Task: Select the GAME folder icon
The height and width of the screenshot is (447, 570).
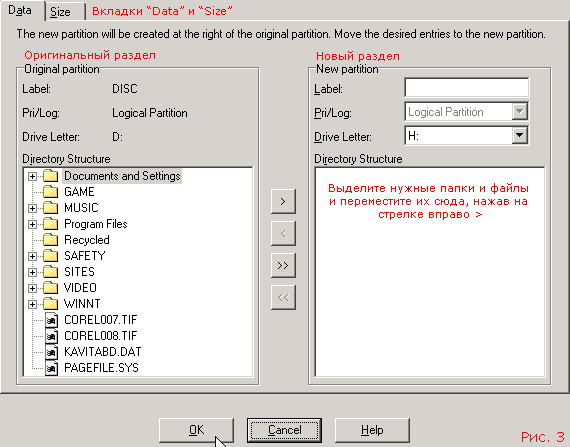Action: [51, 192]
